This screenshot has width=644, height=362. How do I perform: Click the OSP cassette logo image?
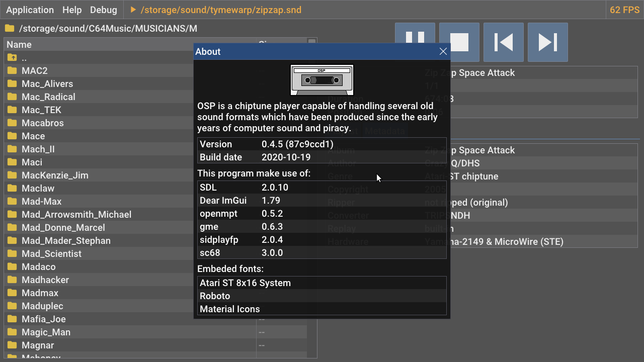point(322,80)
